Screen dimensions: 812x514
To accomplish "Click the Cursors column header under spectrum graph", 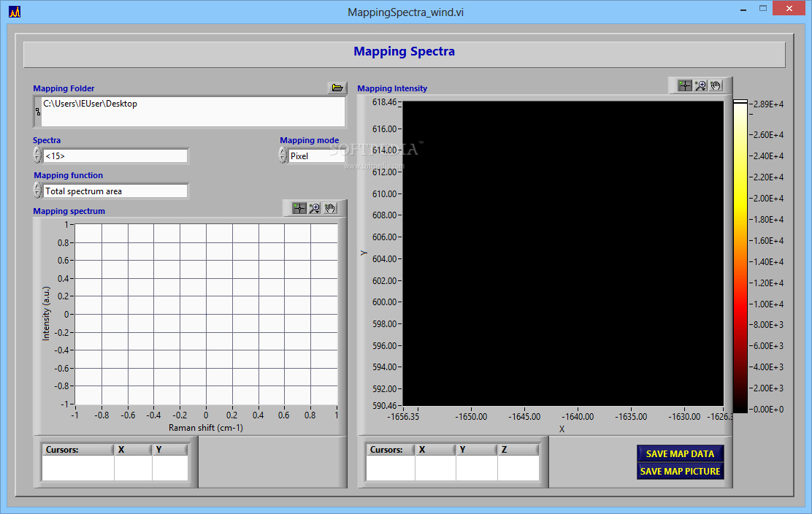I will [x=77, y=449].
